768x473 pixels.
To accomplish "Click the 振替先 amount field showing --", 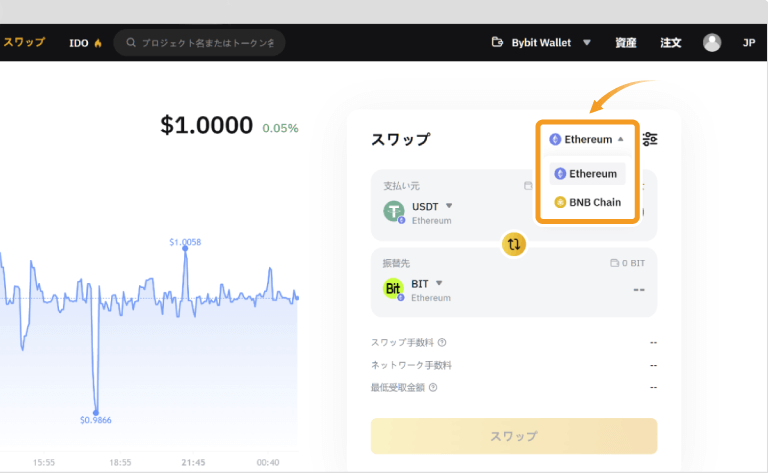I will [x=639, y=290].
